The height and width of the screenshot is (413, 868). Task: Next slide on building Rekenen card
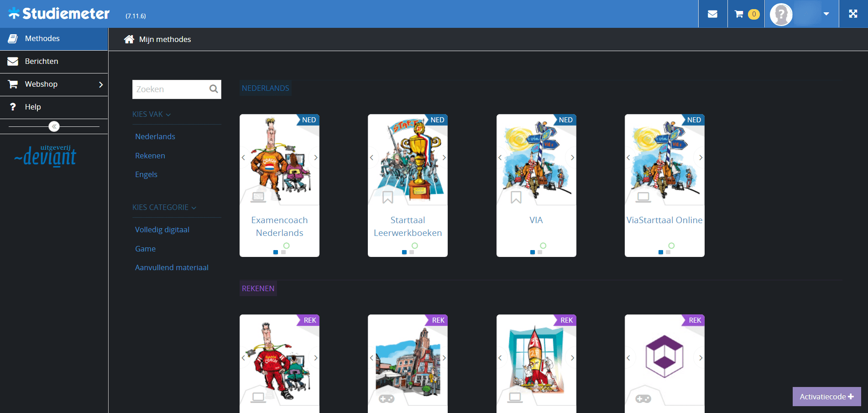pyautogui.click(x=444, y=358)
